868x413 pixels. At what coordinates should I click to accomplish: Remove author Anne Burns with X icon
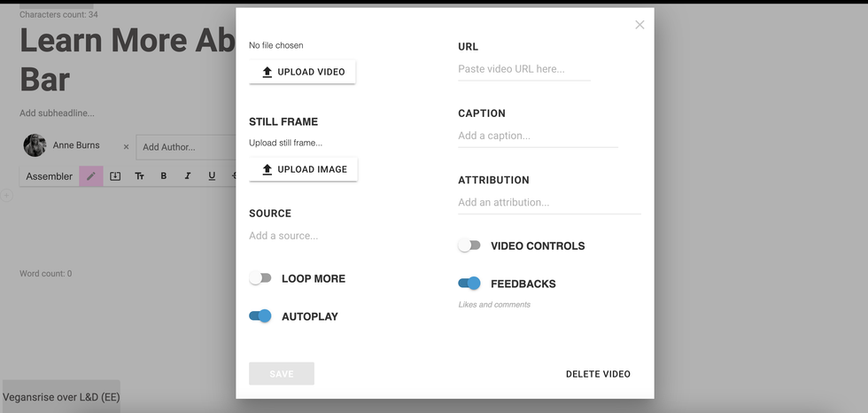126,147
